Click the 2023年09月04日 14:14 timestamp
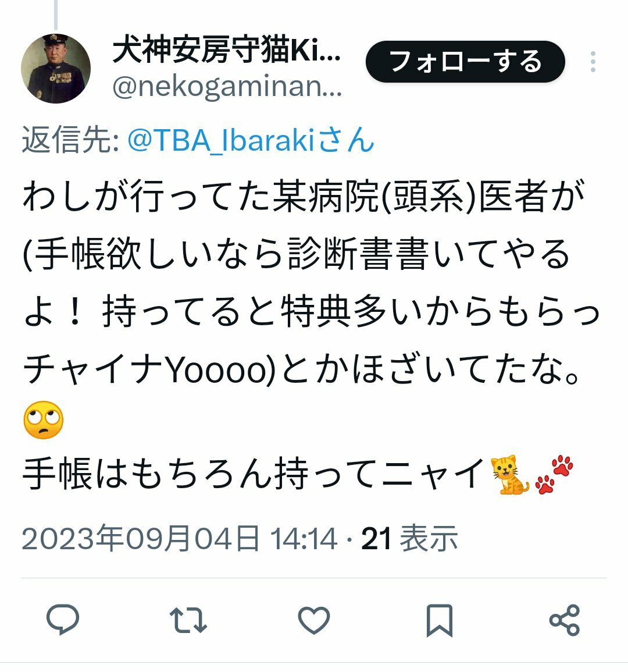628x672 pixels. [x=180, y=538]
